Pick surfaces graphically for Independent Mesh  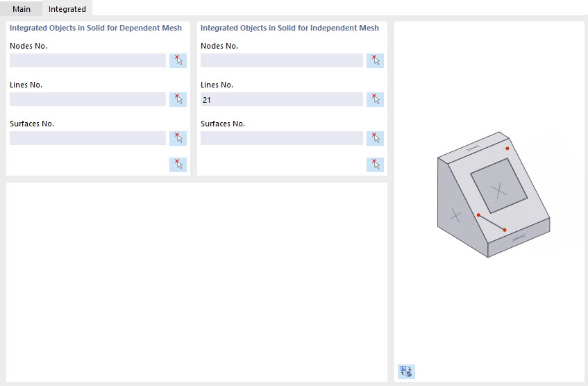(x=375, y=138)
